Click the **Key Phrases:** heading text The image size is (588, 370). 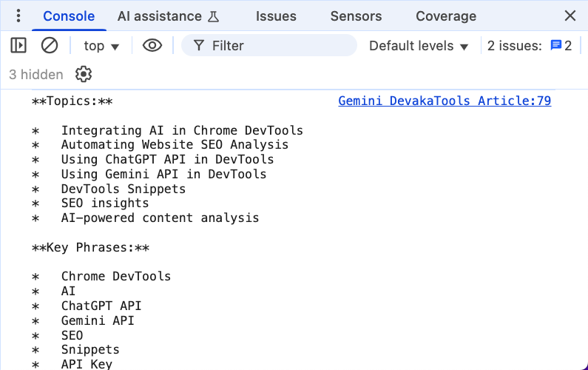click(90, 248)
